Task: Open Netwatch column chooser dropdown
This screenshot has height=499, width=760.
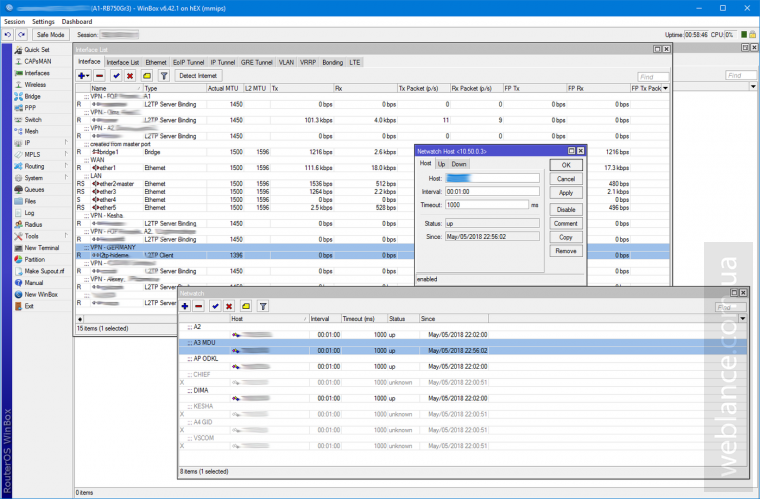Action: tap(743, 318)
